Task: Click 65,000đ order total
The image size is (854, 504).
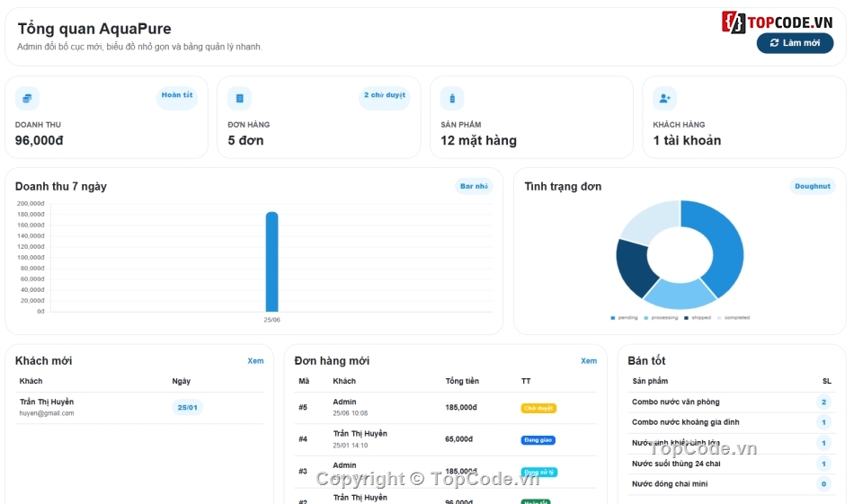Action: point(459,439)
